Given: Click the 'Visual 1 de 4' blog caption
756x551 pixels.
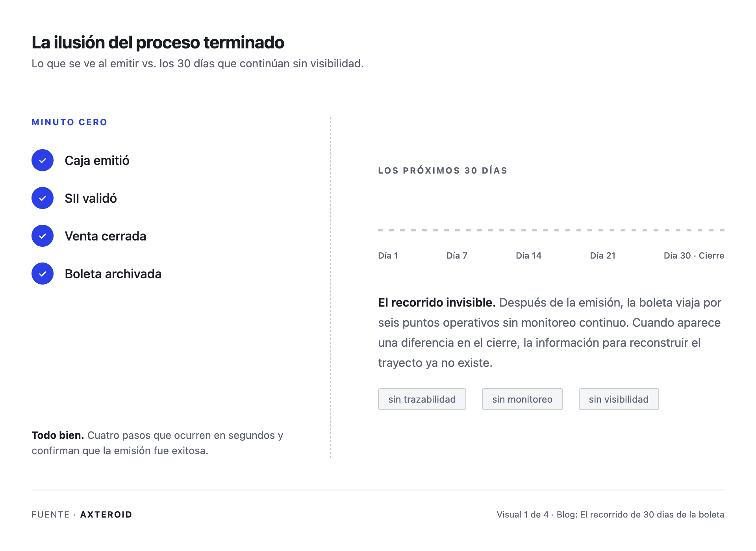Looking at the screenshot, I should (611, 514).
